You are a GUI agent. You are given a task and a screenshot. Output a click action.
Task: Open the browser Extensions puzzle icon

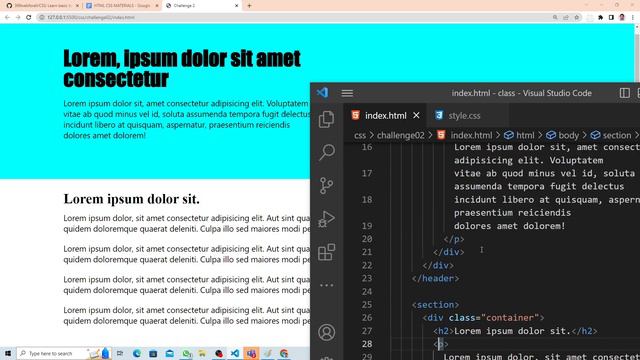click(x=600, y=17)
